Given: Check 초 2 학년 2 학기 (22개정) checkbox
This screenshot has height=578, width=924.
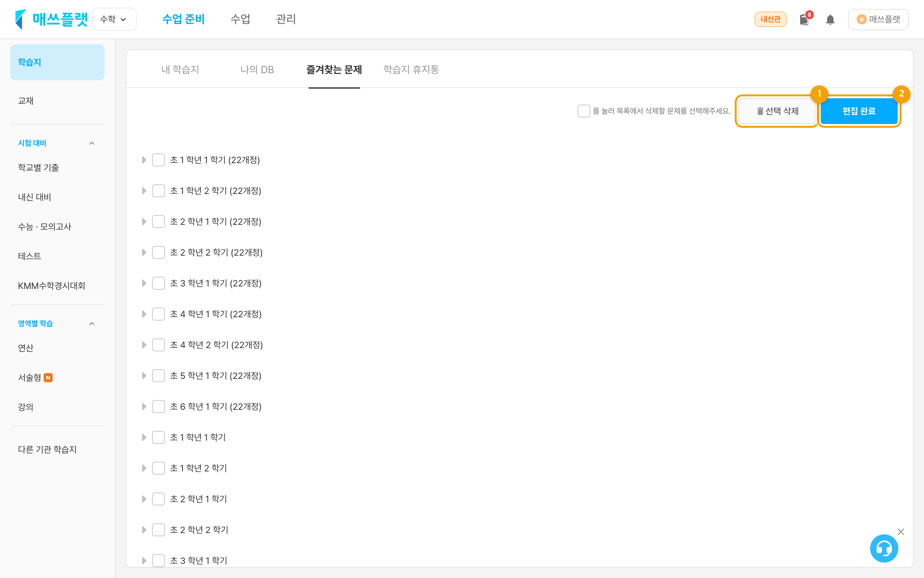Looking at the screenshot, I should [158, 252].
